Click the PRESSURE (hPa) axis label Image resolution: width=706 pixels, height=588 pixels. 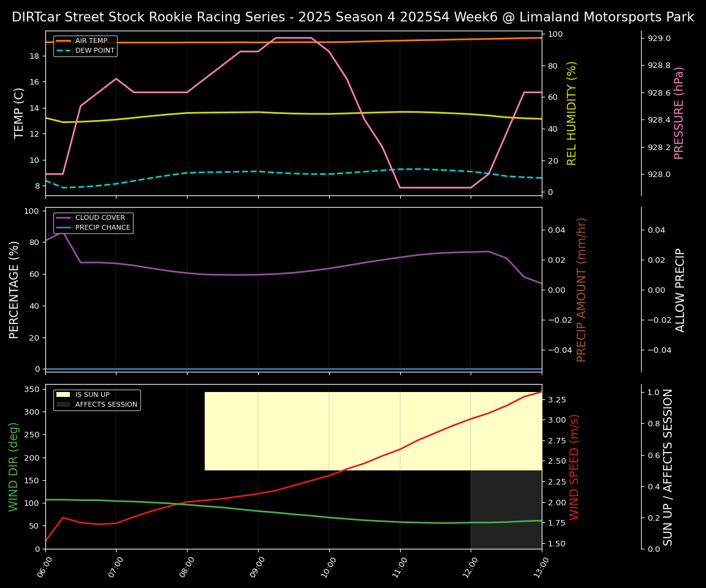coord(679,113)
